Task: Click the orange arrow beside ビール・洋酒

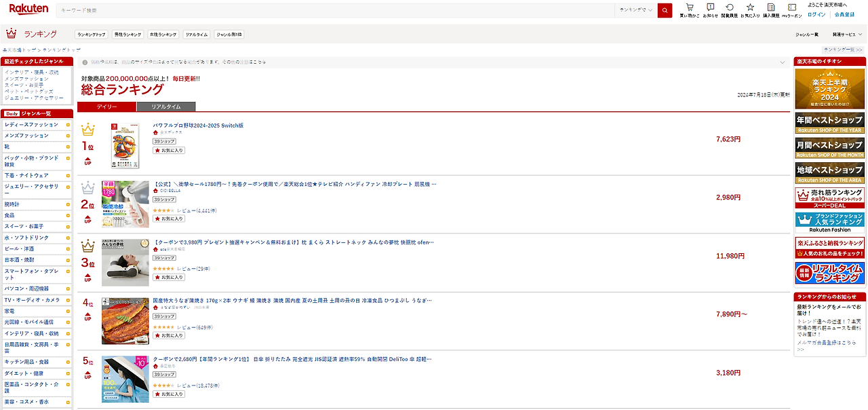Action: click(68, 249)
